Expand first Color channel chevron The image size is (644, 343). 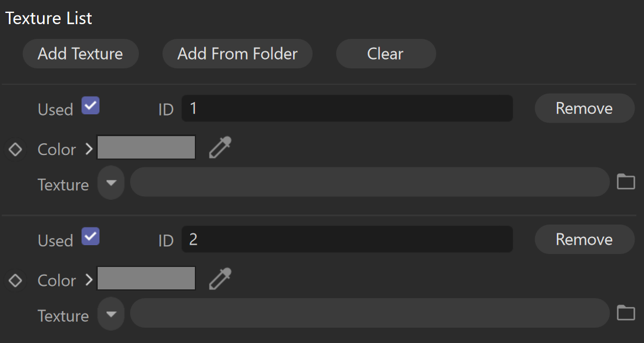pyautogui.click(x=89, y=149)
